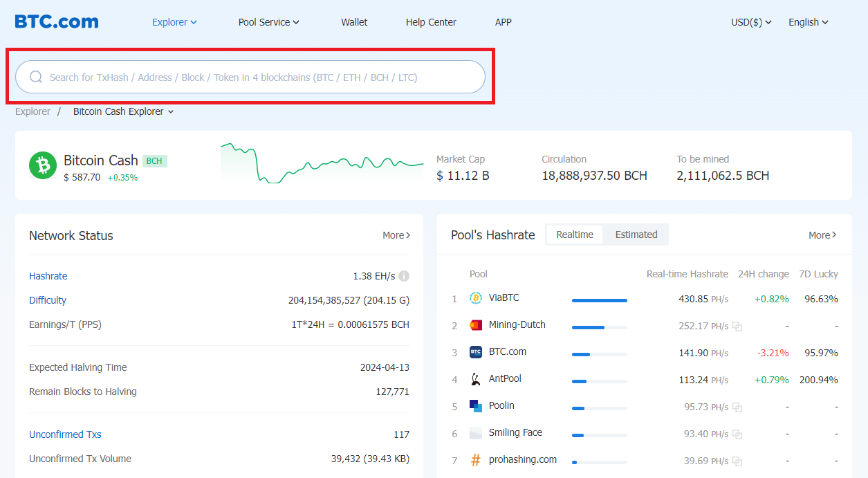View more Network Status details
The height and width of the screenshot is (478, 868).
click(x=396, y=235)
